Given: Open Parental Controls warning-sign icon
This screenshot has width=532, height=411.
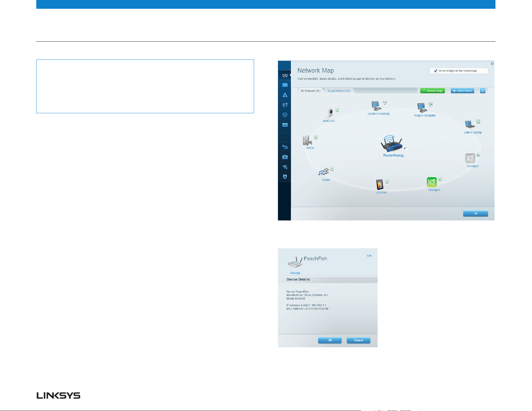Looking at the screenshot, I should (285, 95).
